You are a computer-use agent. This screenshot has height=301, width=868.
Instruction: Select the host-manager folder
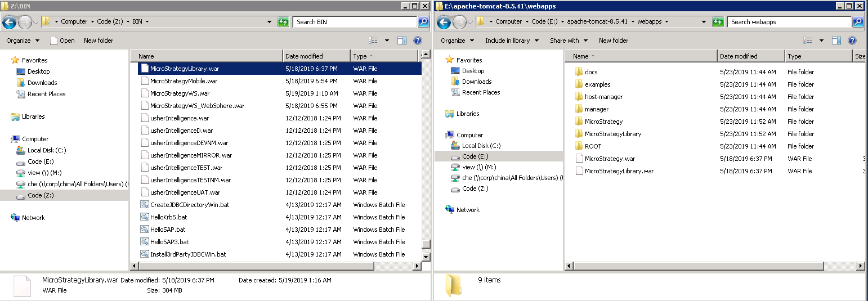(603, 97)
